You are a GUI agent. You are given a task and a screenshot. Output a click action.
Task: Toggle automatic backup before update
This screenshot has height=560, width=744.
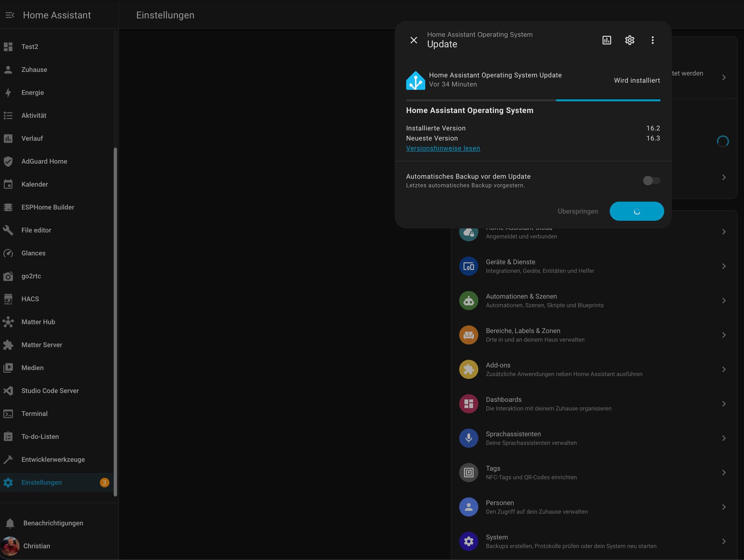tap(651, 181)
